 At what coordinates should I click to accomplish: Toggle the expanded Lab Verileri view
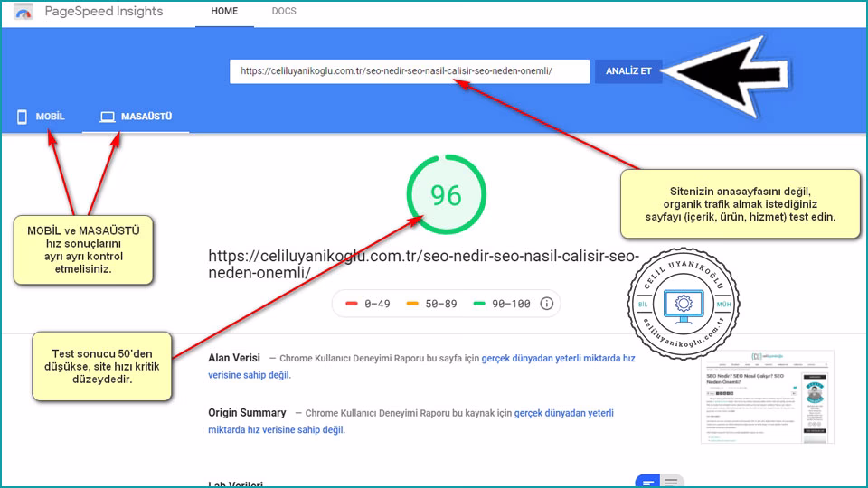[x=647, y=482]
